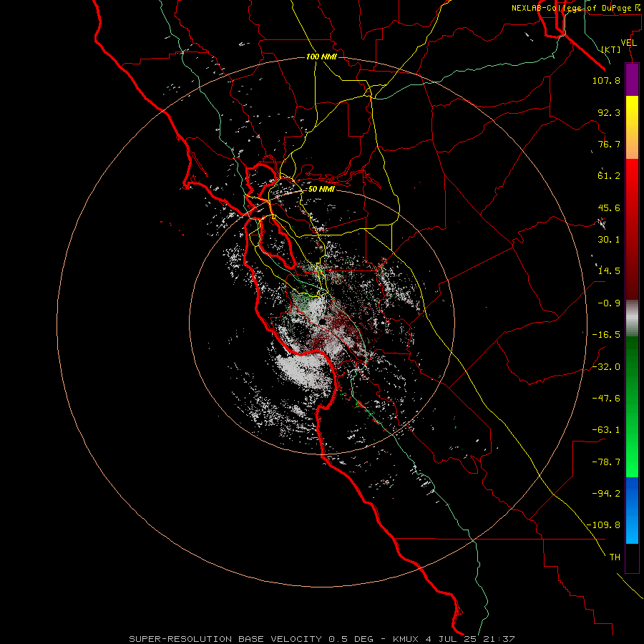Viewport: 644px width, 644px height.
Task: Click the [KT] units label
Action: tap(610, 49)
